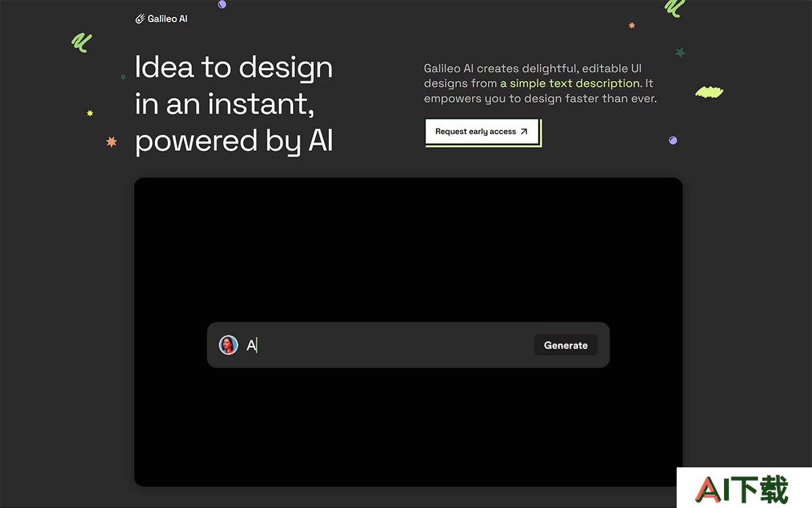The image size is (812, 508).
Task: Click the arrow icon in Request early access
Action: point(524,131)
